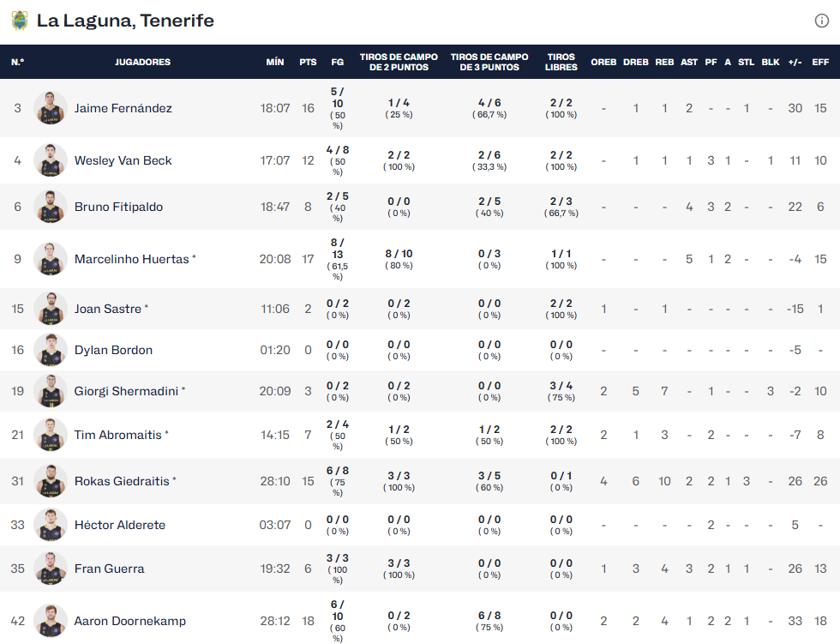
Task: Click Aaron Doornekamp's player photo
Action: pyautogui.click(x=51, y=621)
